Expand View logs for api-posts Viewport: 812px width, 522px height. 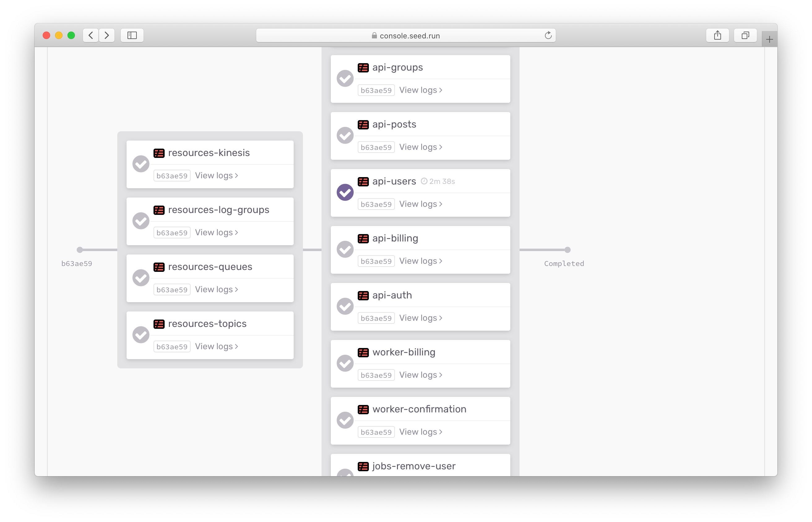421,147
